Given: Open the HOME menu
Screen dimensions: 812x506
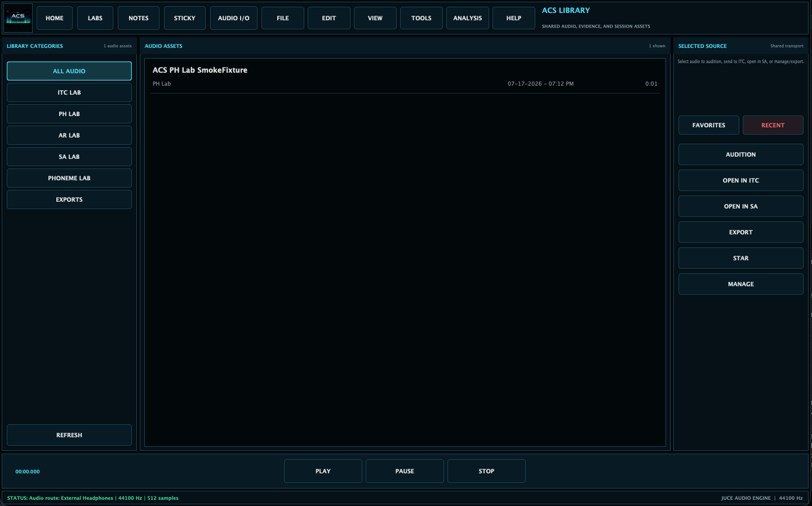Looking at the screenshot, I should tap(55, 18).
